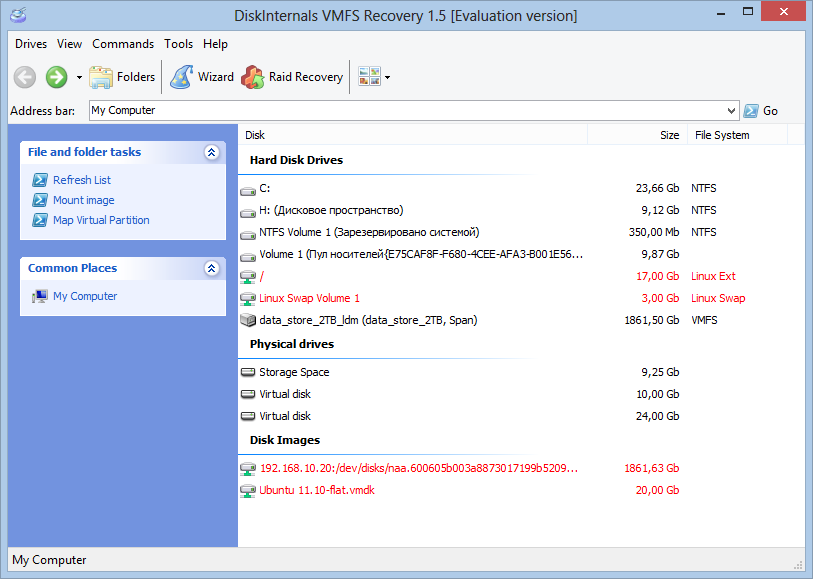Click the Go button icon

pos(751,110)
